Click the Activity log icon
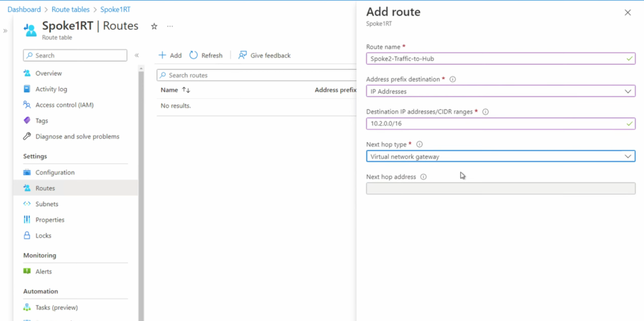This screenshot has width=644, height=321. pyautogui.click(x=27, y=89)
